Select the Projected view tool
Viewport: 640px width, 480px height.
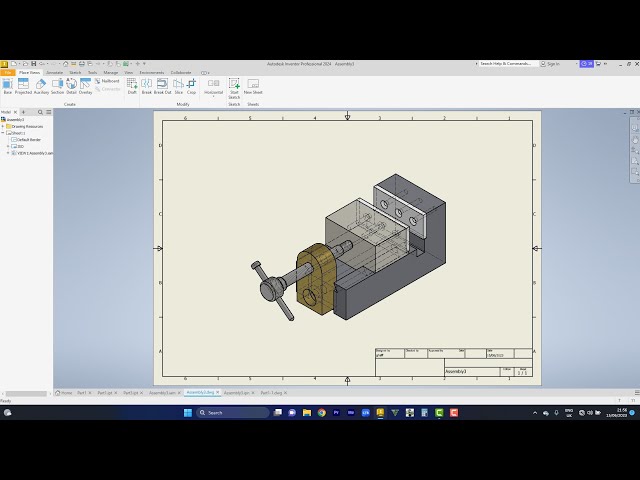(23, 87)
